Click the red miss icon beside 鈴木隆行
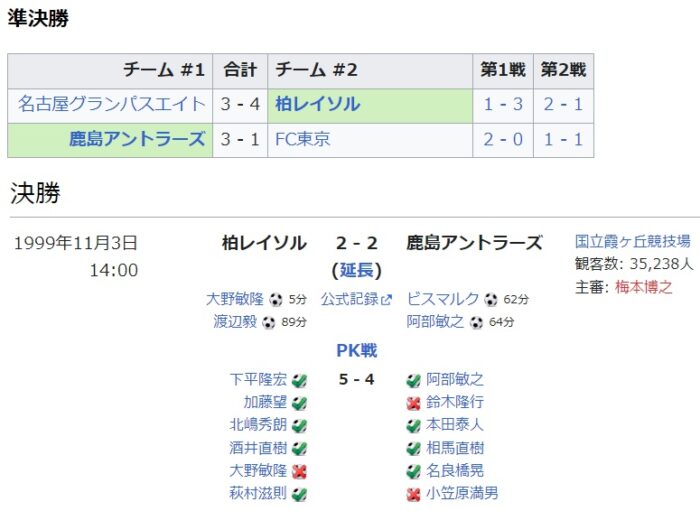 tap(414, 403)
